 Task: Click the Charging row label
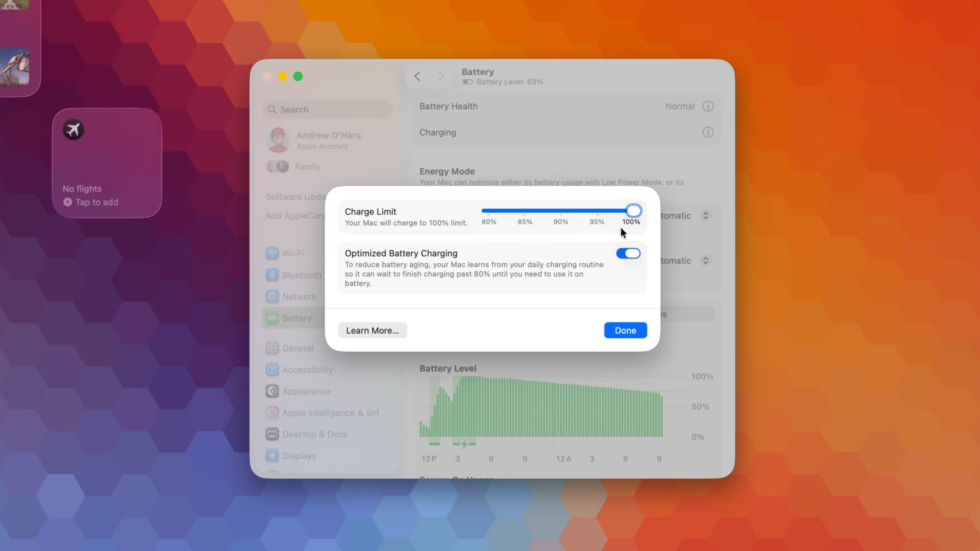(437, 132)
